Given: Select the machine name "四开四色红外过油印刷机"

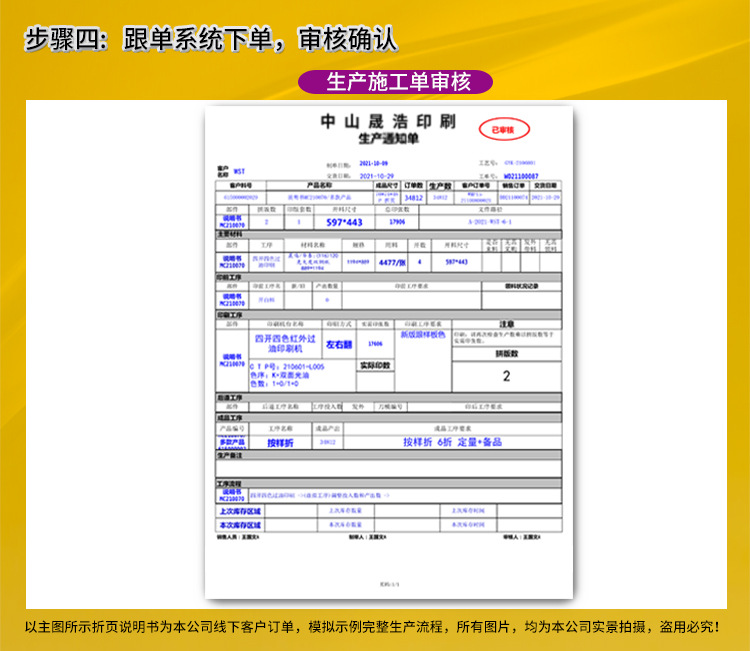Looking at the screenshot, I should [285, 343].
